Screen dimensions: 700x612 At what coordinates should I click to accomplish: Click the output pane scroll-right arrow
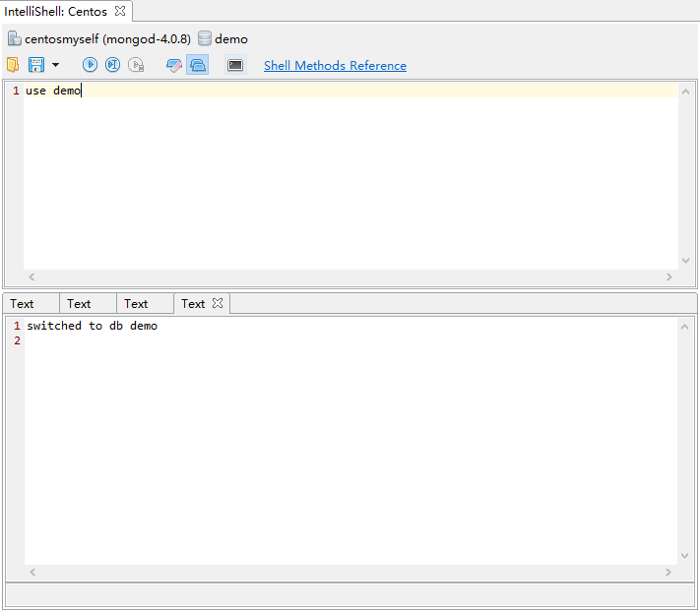668,572
